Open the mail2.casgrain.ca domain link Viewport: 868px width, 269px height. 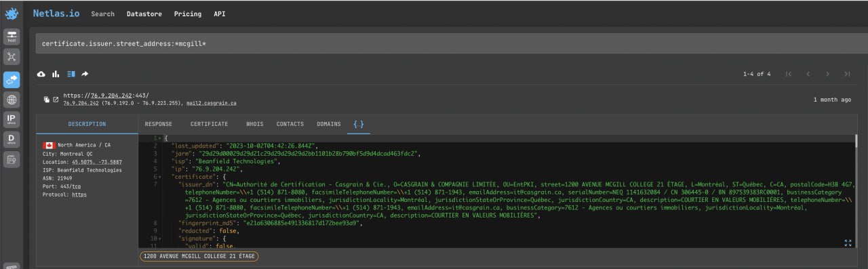pos(211,104)
